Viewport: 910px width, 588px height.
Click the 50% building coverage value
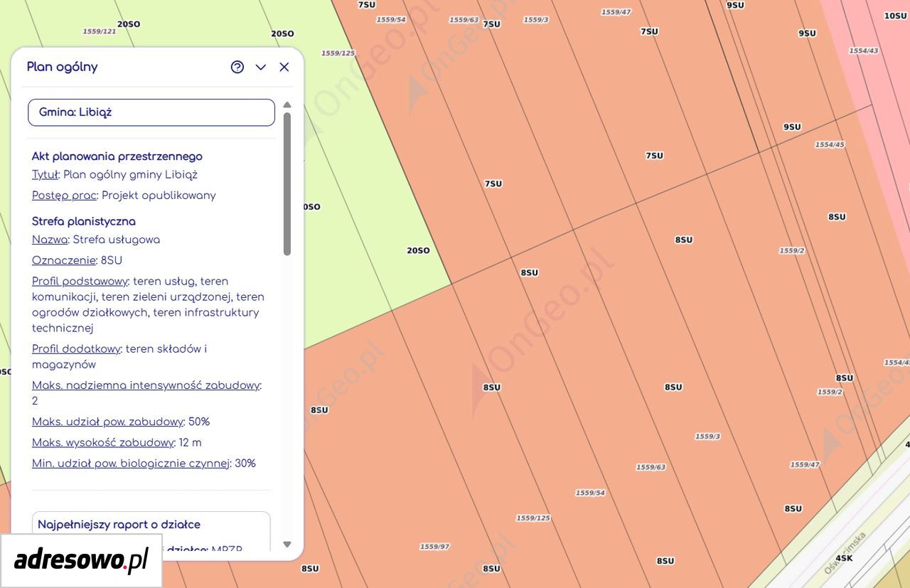(199, 422)
